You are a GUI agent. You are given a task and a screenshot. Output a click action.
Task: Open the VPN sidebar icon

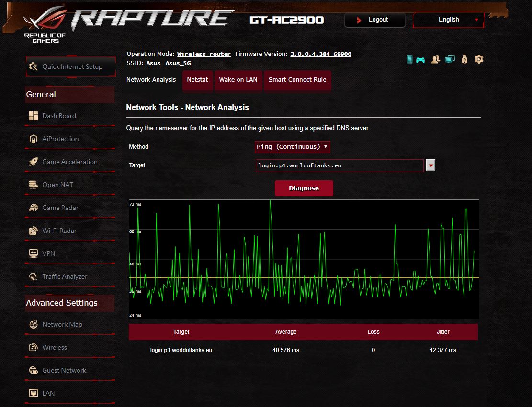point(34,253)
